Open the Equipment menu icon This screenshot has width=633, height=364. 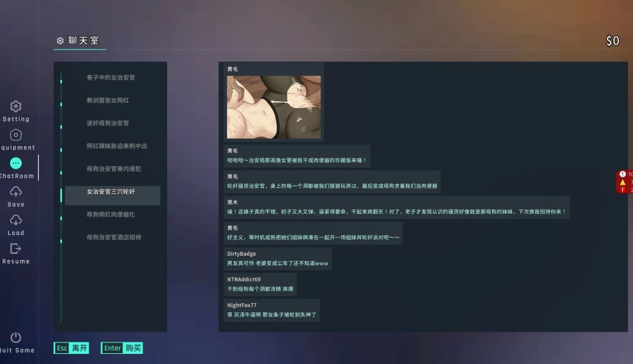point(16,135)
